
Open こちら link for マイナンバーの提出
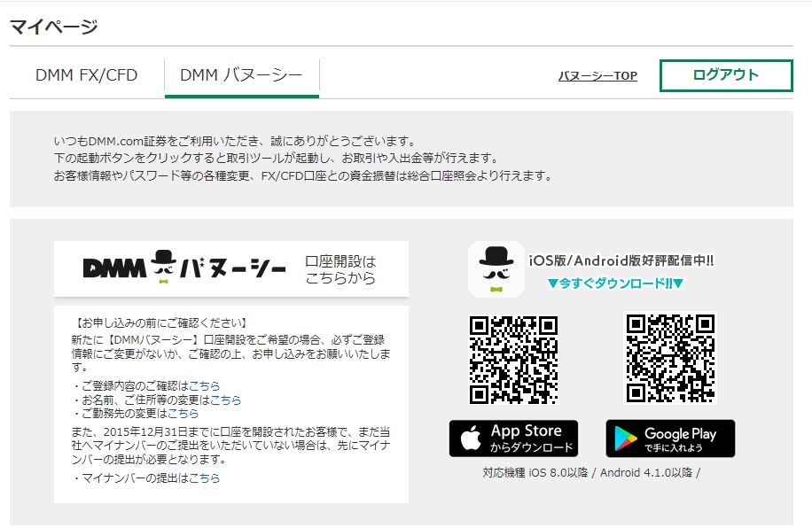tap(204, 478)
